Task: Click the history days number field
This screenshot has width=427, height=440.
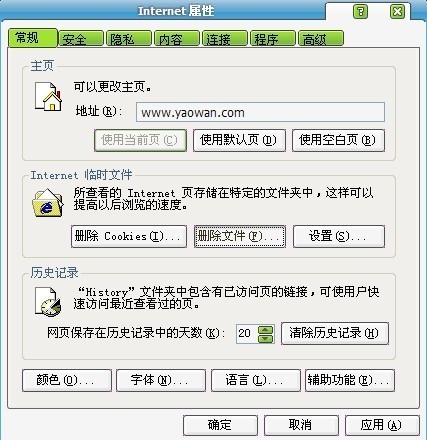Action: (x=247, y=334)
